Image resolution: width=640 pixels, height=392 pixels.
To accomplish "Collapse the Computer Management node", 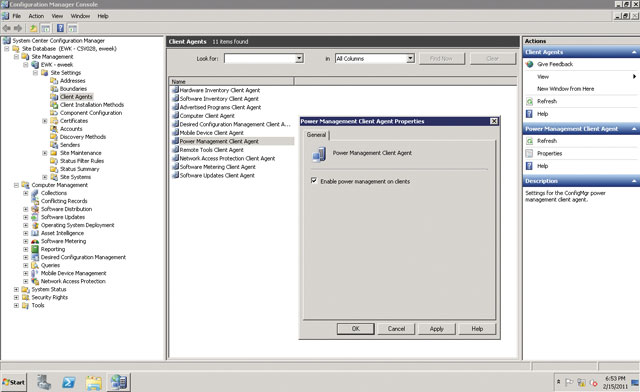I will 16,185.
